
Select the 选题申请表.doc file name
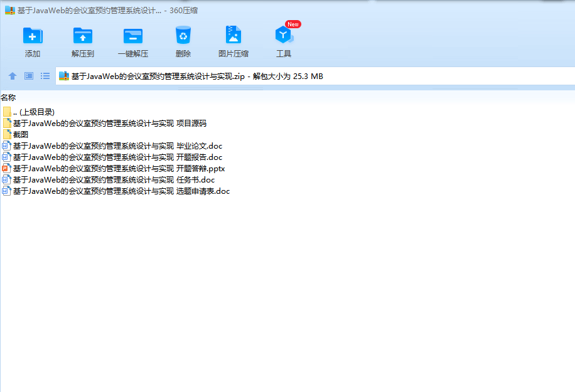click(121, 191)
